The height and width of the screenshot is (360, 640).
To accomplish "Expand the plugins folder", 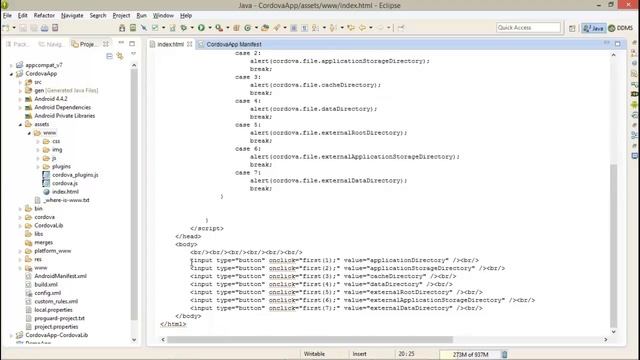I will 38,167.
